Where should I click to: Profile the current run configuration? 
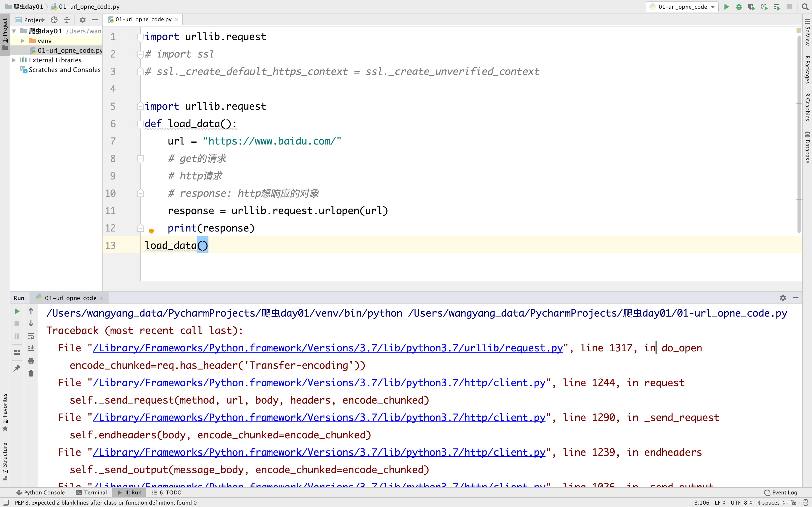click(764, 7)
